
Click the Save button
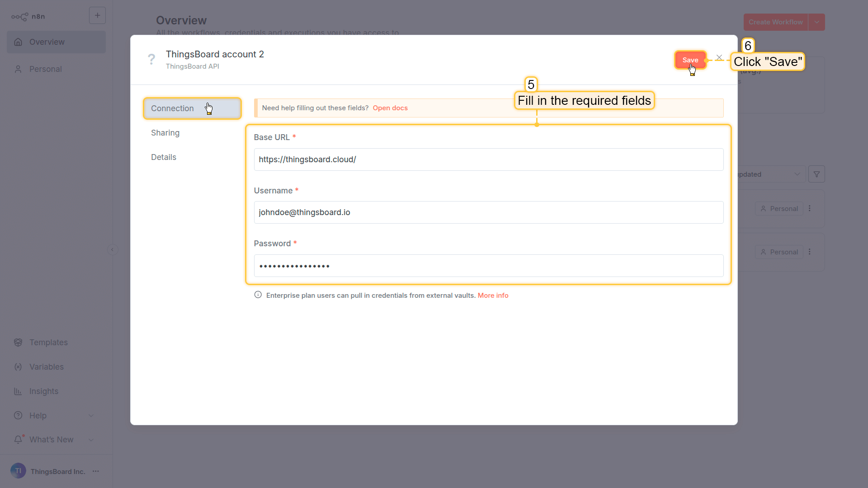point(690,60)
